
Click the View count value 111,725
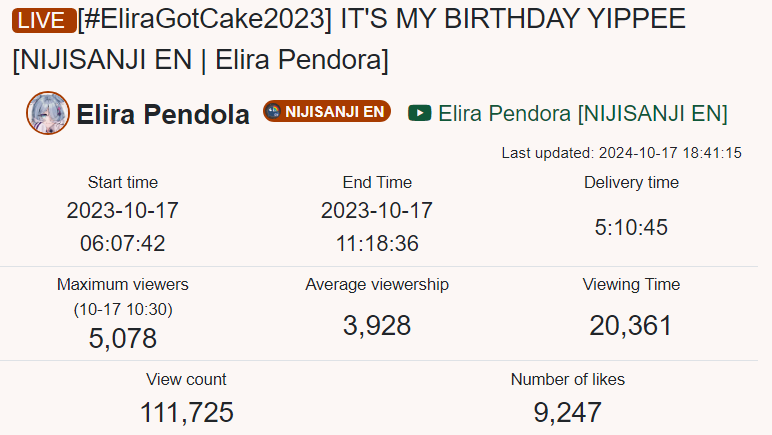click(x=187, y=412)
